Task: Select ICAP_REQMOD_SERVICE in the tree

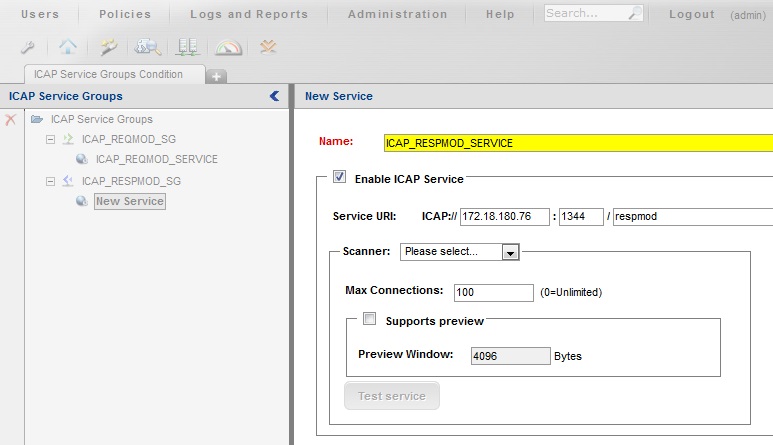Action: coord(156,159)
